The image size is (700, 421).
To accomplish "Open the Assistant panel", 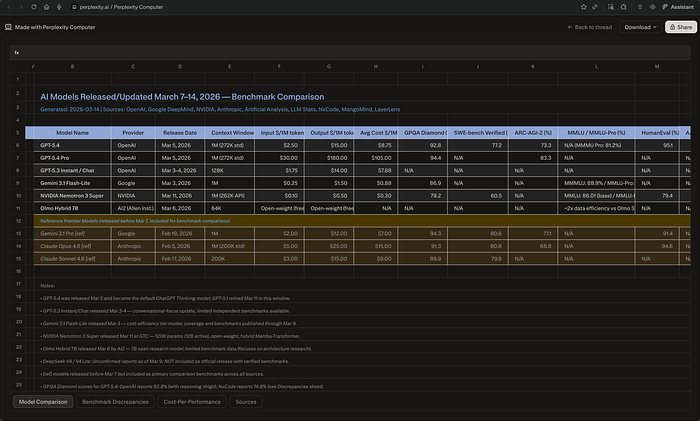I will [x=678, y=7].
